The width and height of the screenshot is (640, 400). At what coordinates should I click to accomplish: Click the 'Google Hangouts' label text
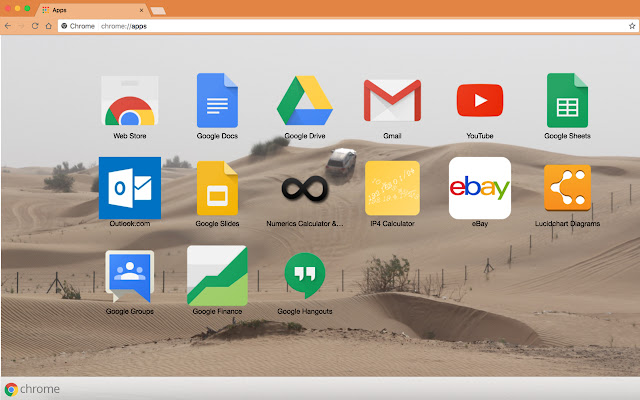(305, 311)
